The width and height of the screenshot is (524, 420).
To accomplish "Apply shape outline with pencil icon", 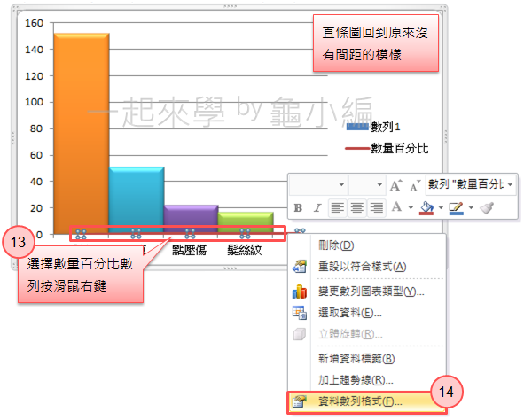I will [456, 207].
